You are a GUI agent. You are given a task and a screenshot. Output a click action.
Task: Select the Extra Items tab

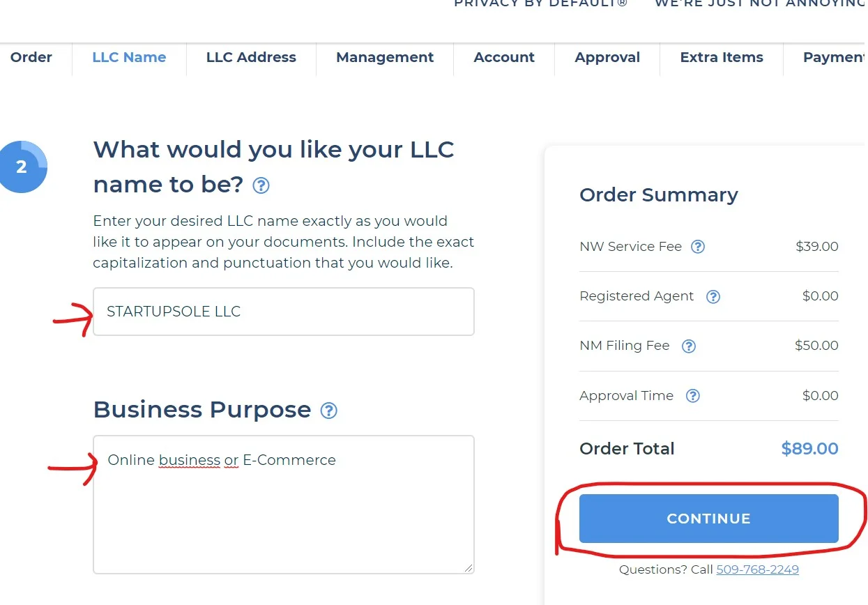point(722,58)
